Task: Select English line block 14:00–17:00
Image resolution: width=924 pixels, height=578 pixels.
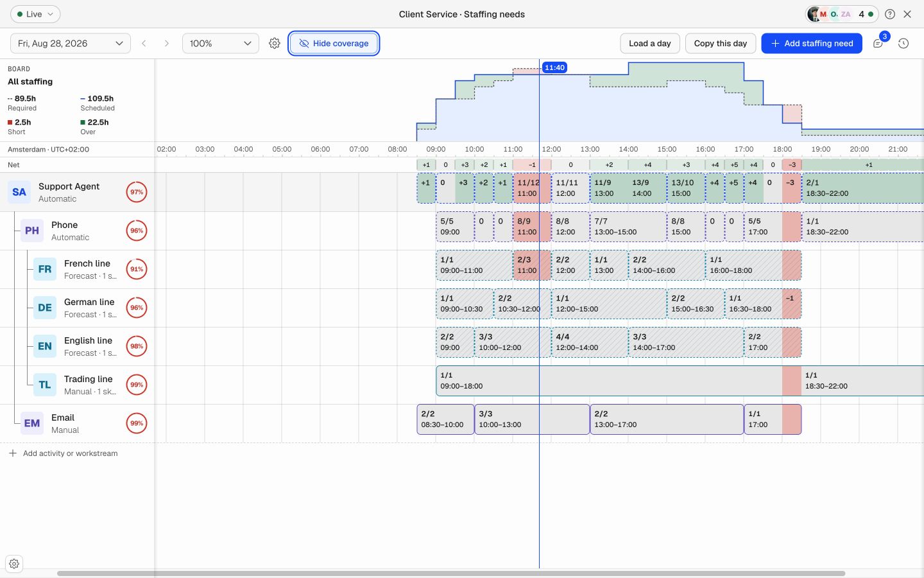Action: coord(686,342)
